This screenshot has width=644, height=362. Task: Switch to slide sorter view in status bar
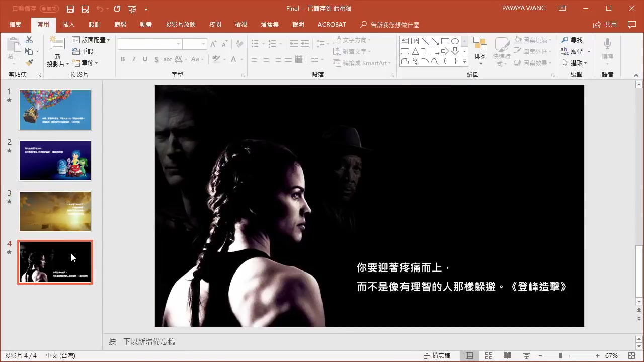point(489,355)
